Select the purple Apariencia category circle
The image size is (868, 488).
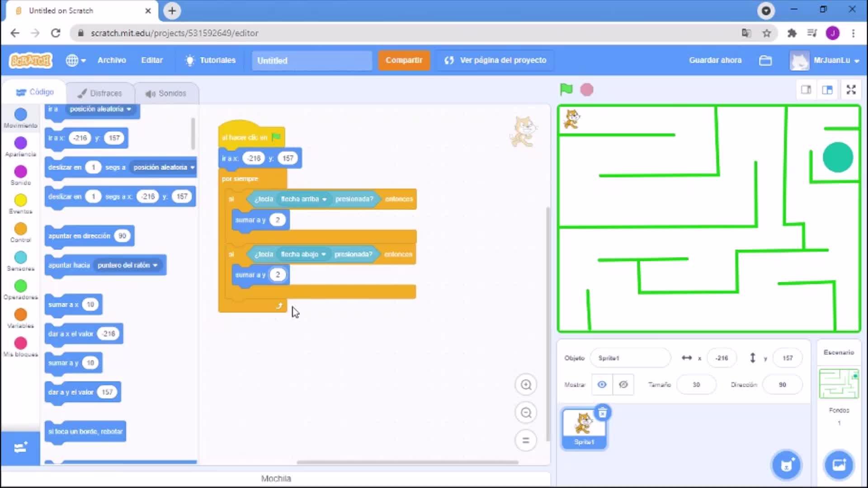pyautogui.click(x=20, y=143)
